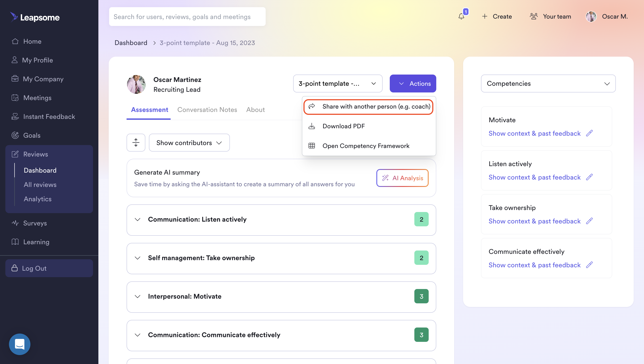
Task: Open Analytics in the sidebar
Action: tap(38, 199)
